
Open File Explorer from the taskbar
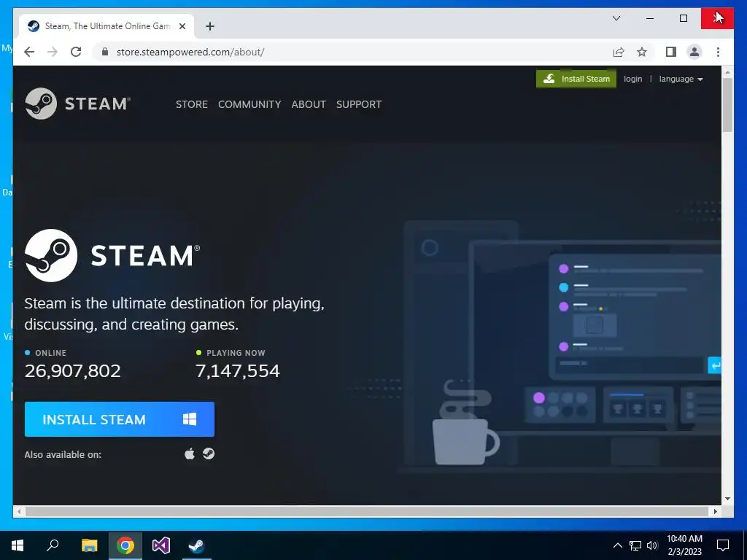(89, 545)
